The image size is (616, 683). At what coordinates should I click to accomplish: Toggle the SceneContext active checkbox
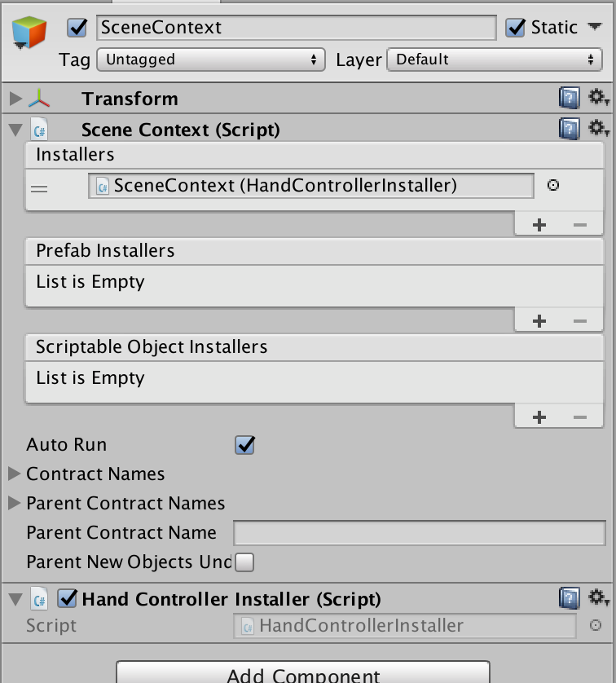coord(77,28)
